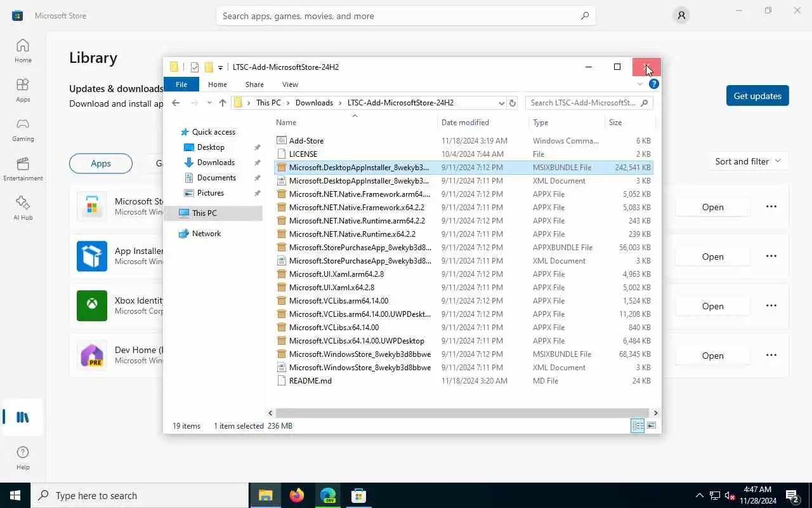Open Firefox from taskbar
The image size is (812, 508).
click(296, 495)
